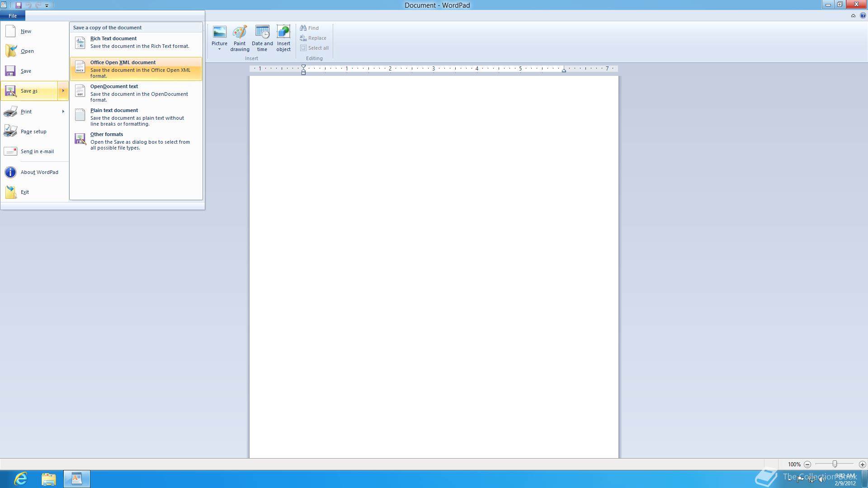This screenshot has height=488, width=868.
Task: Click the Paint drawing icon
Action: click(240, 33)
